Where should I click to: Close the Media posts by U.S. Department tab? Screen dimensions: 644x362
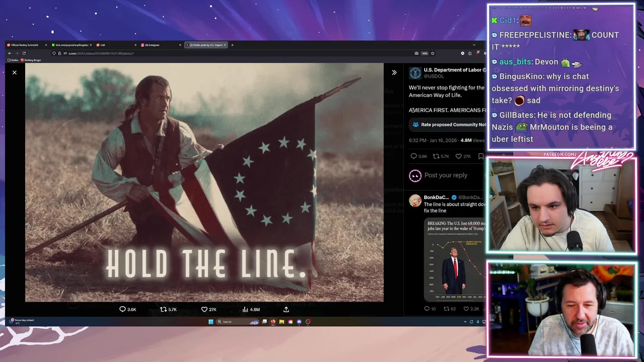225,45
